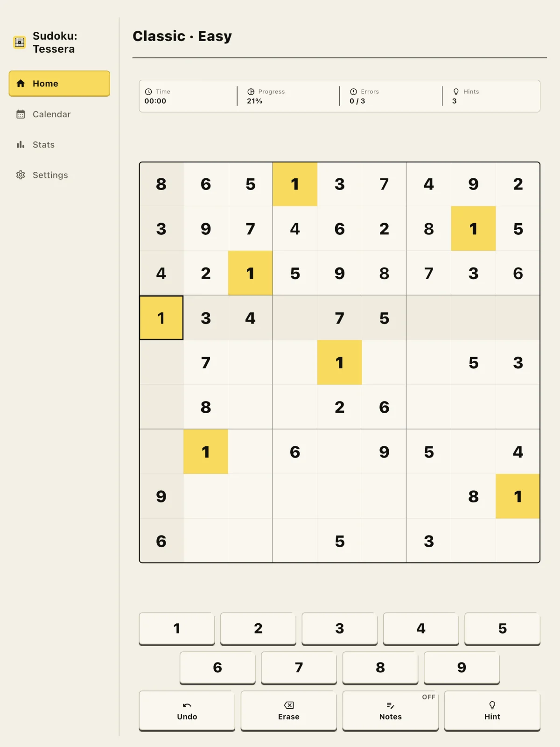The height and width of the screenshot is (747, 560).
Task: Select the empty cell below the selected 1
Action: [161, 363]
